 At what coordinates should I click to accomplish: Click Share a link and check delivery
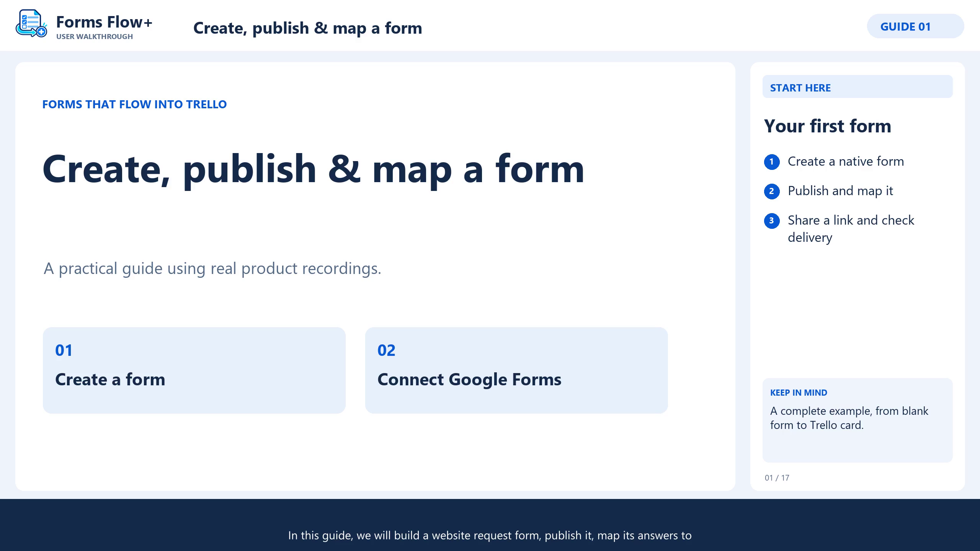(x=851, y=229)
